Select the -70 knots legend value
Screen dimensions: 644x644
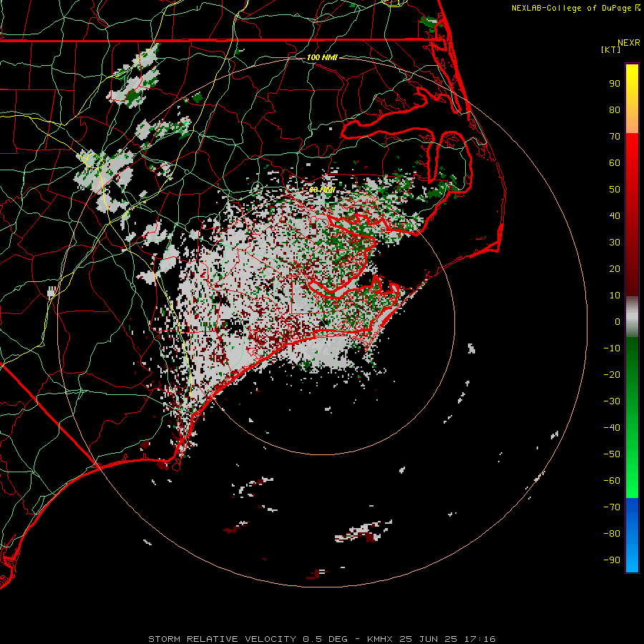[x=612, y=507]
